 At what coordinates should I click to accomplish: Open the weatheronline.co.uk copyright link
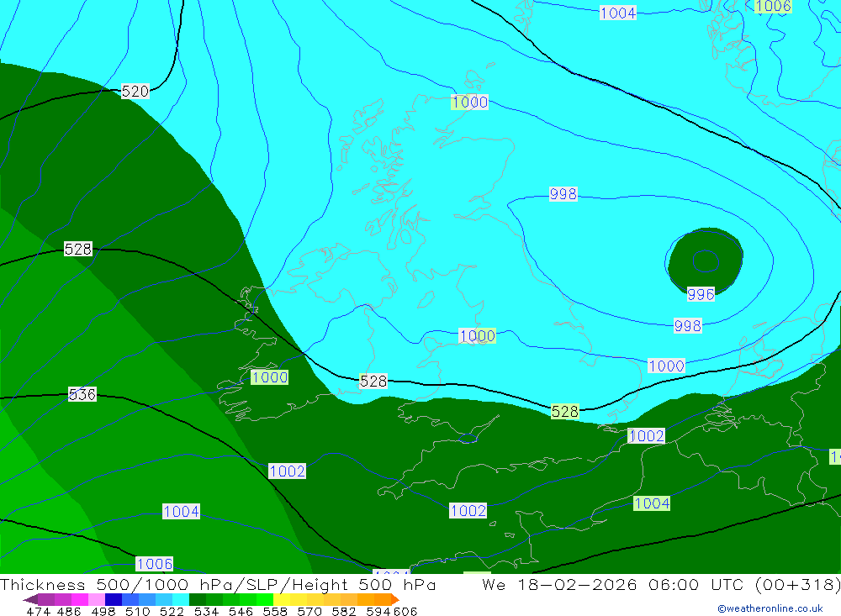pos(770,608)
